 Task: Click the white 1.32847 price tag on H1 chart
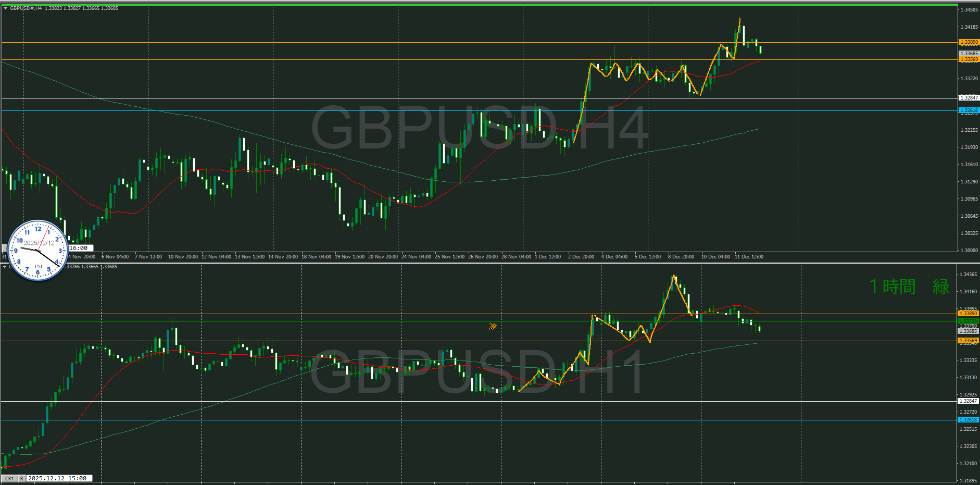(968, 401)
